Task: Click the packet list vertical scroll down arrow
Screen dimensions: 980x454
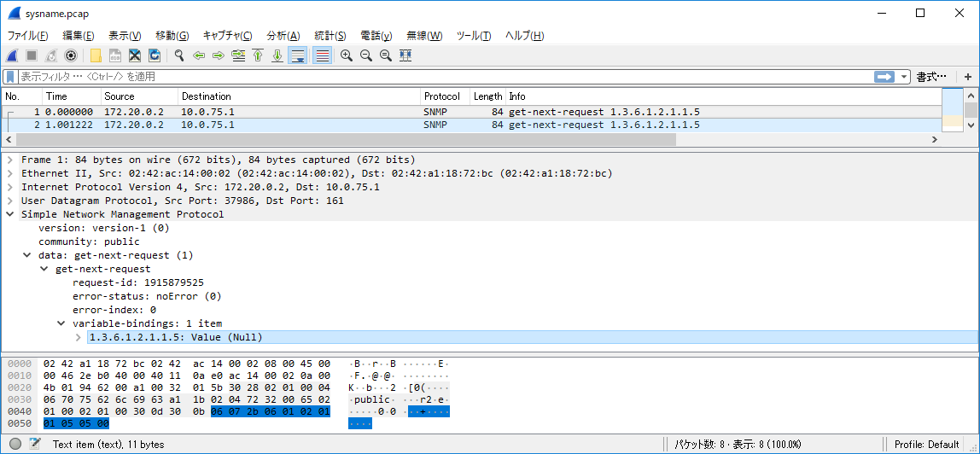Action: click(971, 125)
